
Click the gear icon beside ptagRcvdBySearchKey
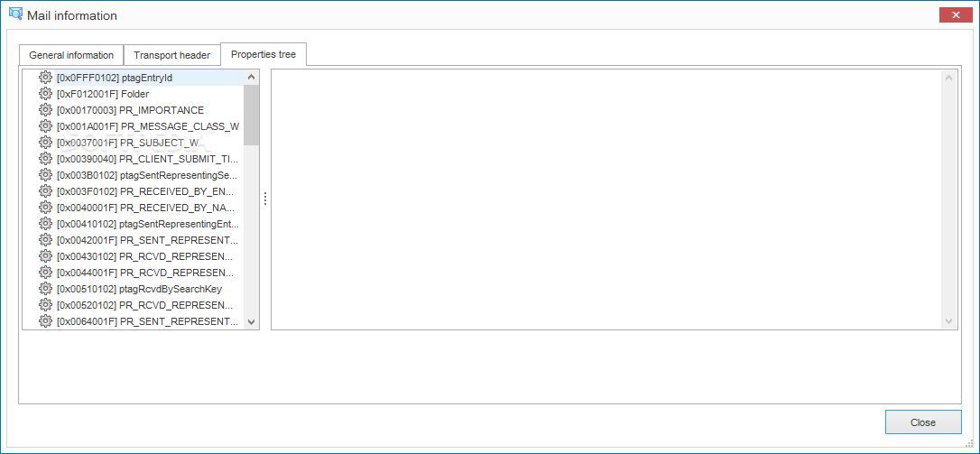coord(45,289)
